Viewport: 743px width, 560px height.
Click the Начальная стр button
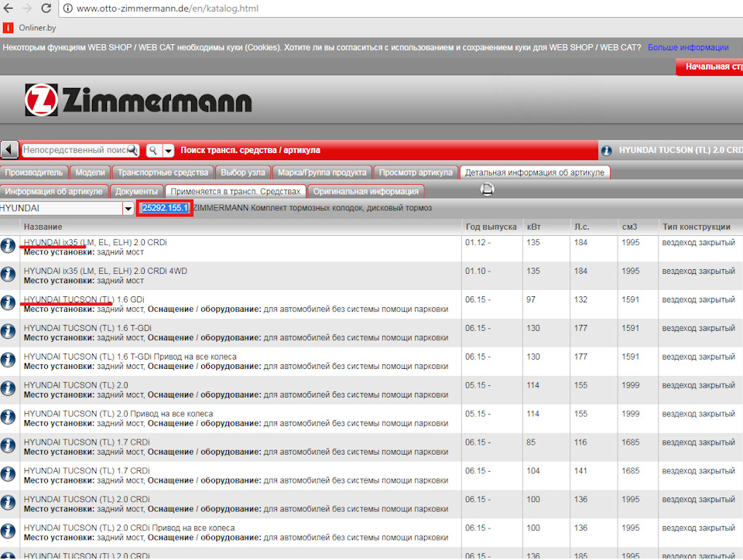[710, 67]
